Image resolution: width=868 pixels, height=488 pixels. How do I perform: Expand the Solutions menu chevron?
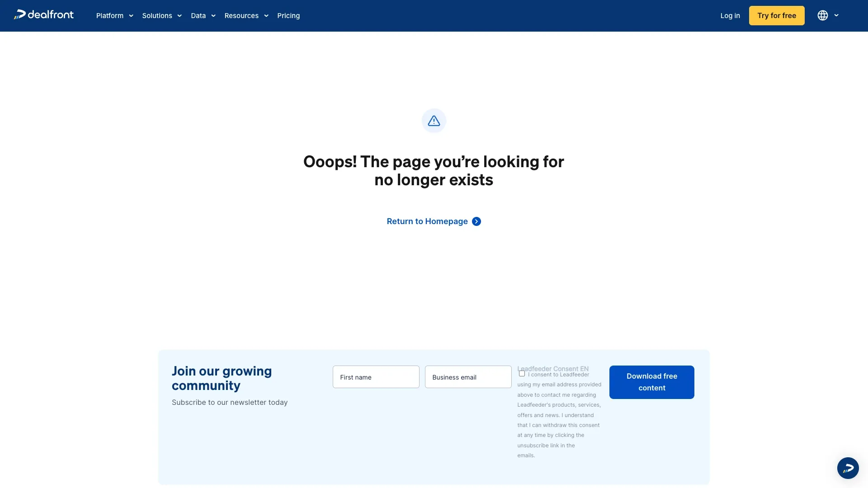click(x=179, y=16)
